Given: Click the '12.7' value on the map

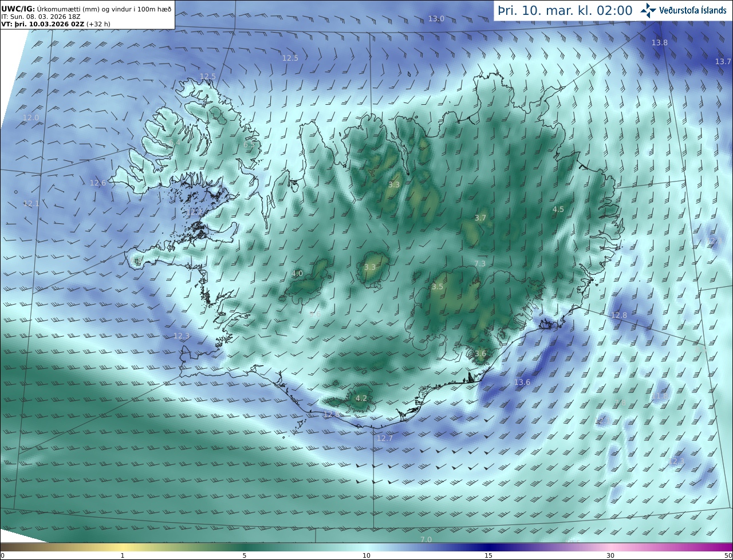Looking at the screenshot, I should coord(385,439).
